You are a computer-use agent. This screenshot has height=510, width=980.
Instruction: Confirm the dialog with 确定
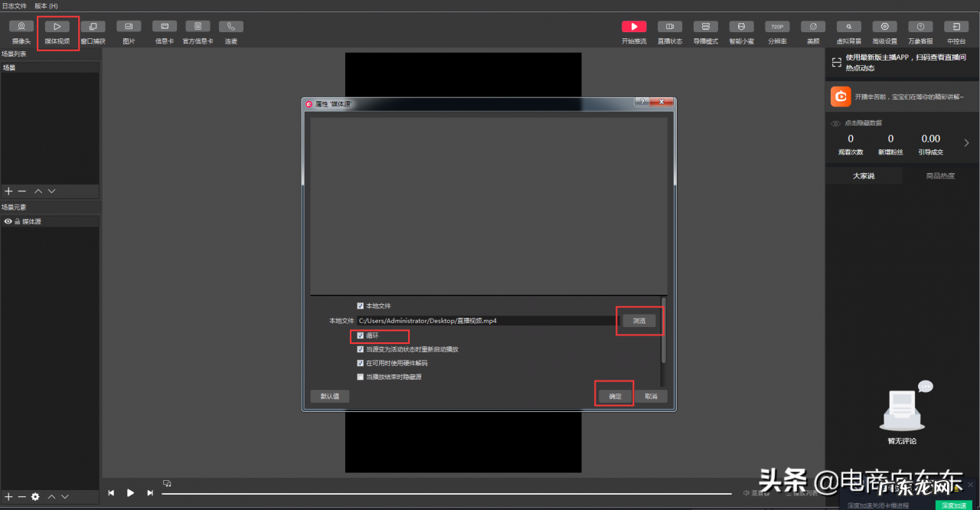[616, 397]
